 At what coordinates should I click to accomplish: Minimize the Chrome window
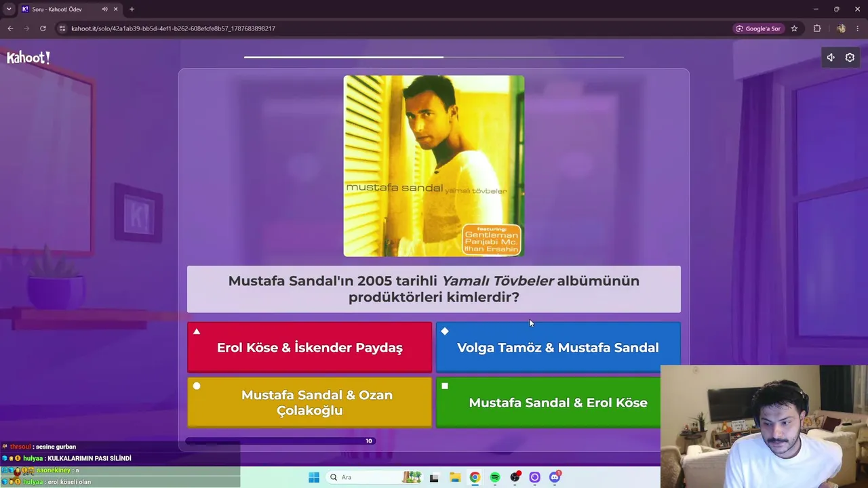(816, 9)
